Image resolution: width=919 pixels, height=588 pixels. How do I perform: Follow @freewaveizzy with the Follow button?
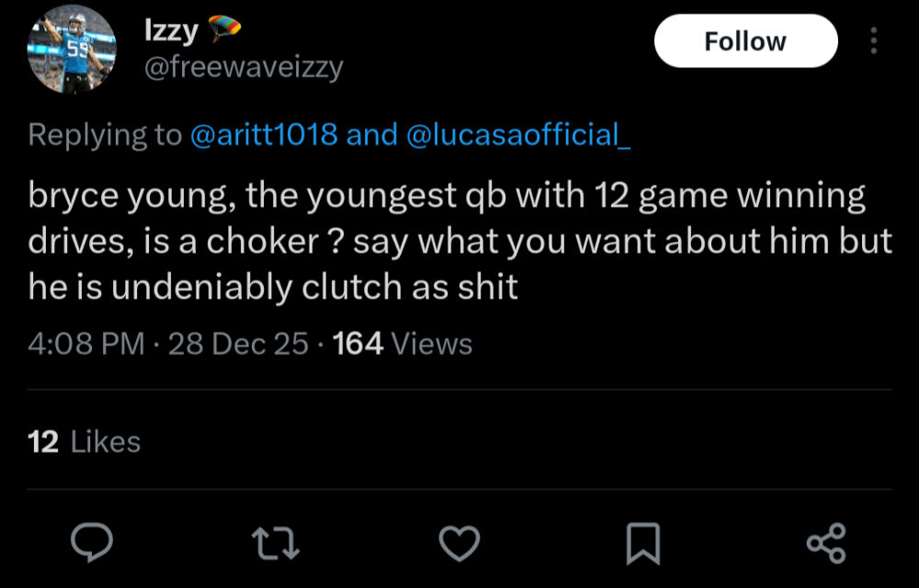(745, 40)
